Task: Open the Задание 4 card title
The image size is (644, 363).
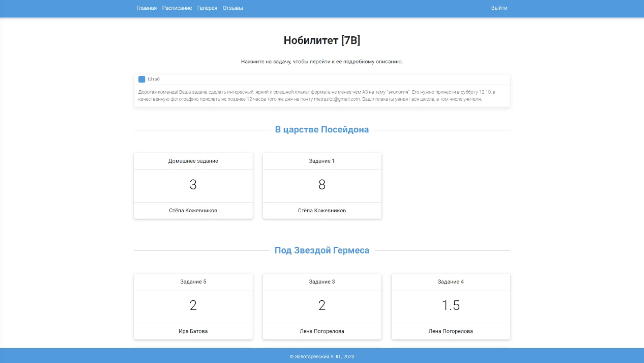Action: (451, 282)
